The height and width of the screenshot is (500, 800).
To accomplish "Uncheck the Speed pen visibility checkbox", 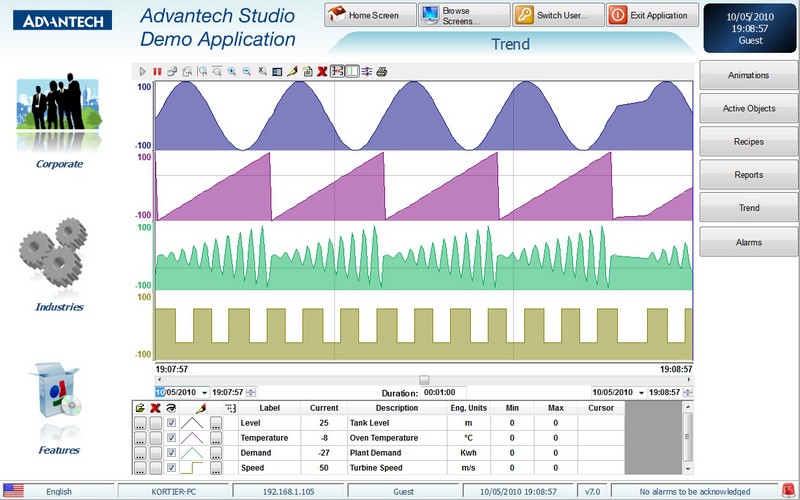I will click(171, 467).
